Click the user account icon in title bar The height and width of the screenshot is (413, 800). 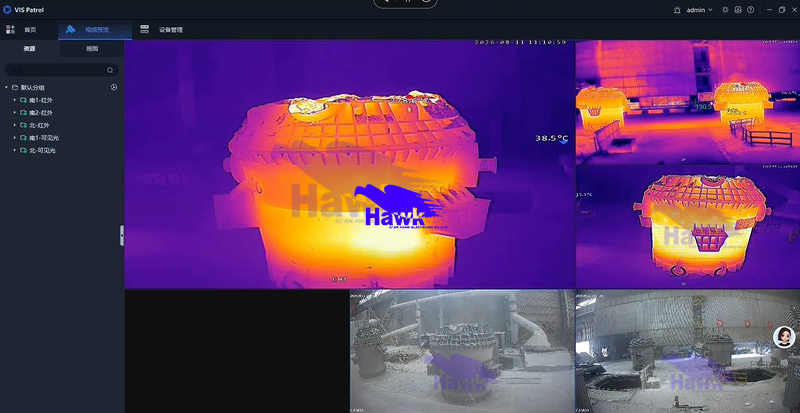click(x=738, y=10)
